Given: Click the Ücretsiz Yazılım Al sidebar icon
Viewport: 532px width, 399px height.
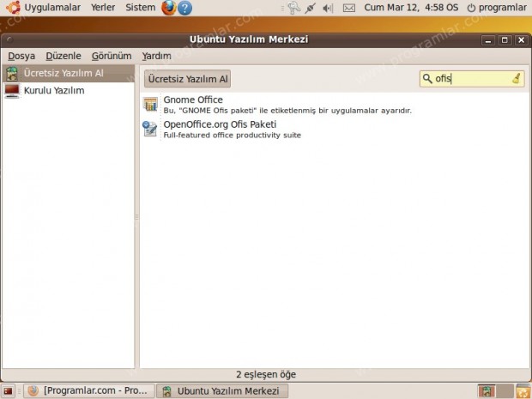Looking at the screenshot, I should [12, 73].
